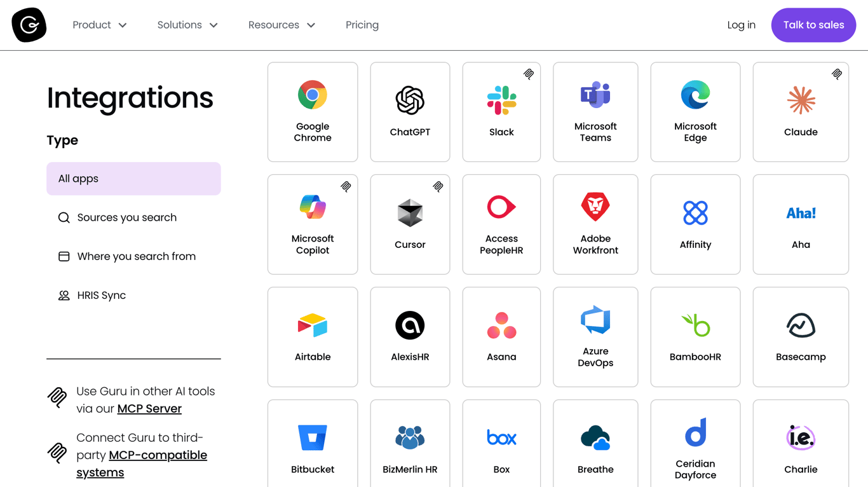Open the Slack integration logo
The width and height of the screenshot is (868, 487).
(x=501, y=100)
